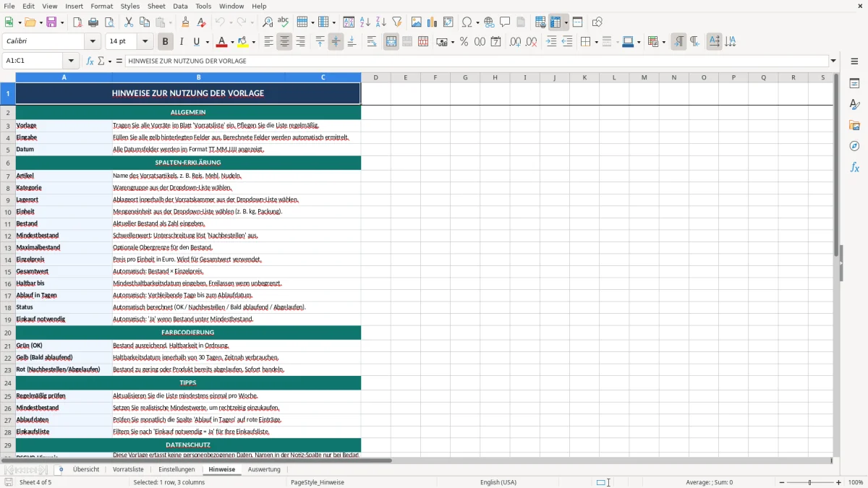This screenshot has height=488, width=868.
Task: Click the English (USA) language status
Action: (x=498, y=482)
